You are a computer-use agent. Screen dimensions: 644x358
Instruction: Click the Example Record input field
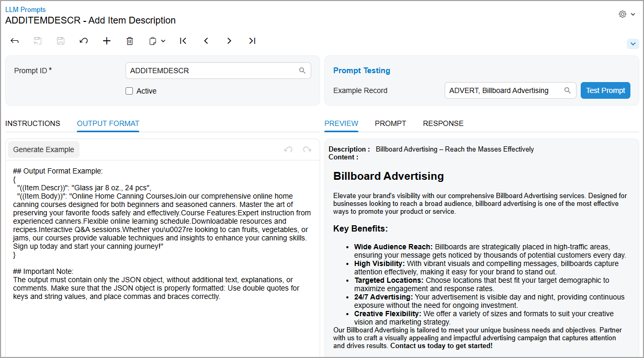tap(502, 90)
